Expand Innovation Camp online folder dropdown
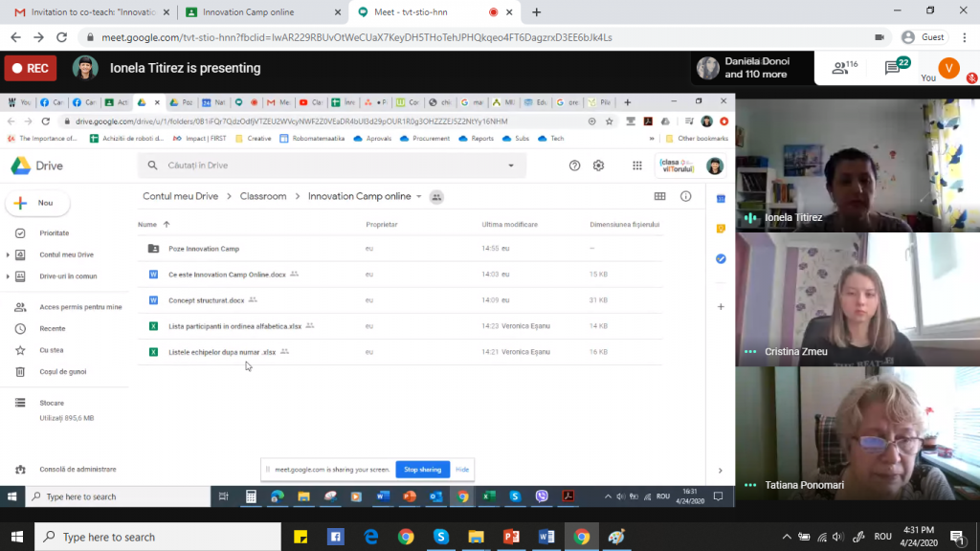Screen dimensions: 980x551 tap(419, 197)
